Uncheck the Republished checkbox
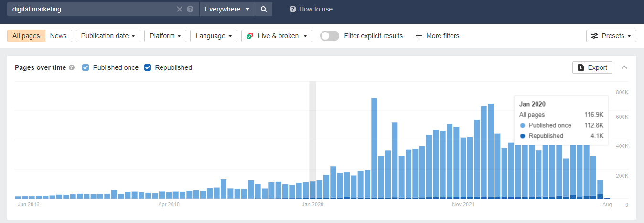This screenshot has height=223, width=644. pos(148,67)
